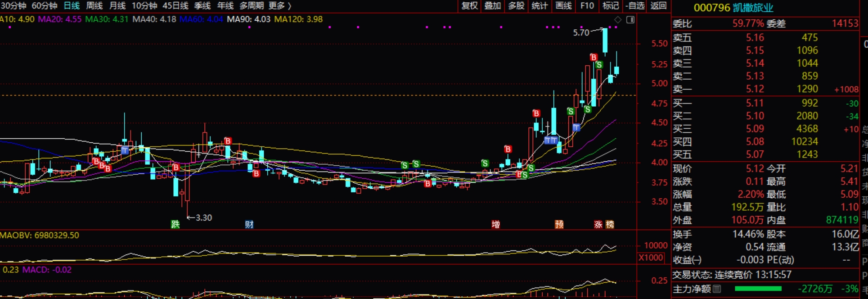868x299 pixels.
Task: Open the 复权 adjustment options
Action: [470, 6]
